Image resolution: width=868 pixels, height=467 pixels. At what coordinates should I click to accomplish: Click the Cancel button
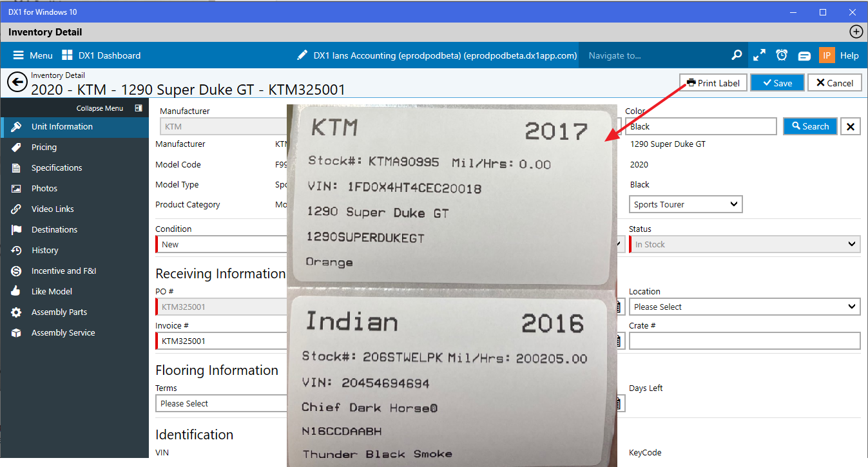click(834, 82)
